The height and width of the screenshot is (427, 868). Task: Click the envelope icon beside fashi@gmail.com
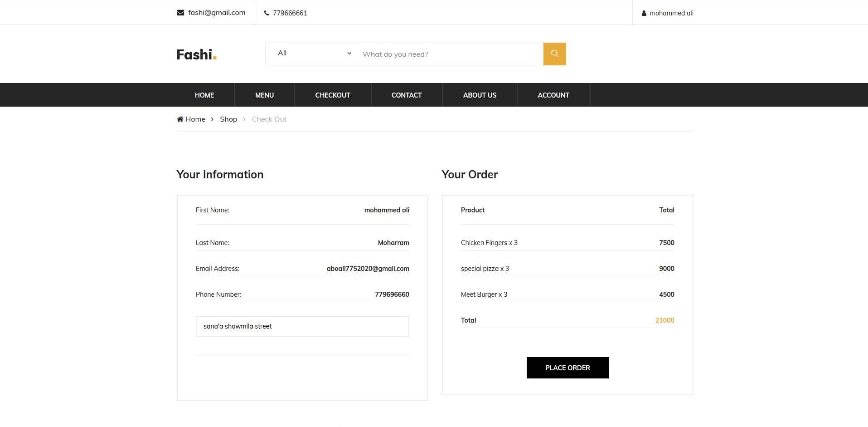180,13
